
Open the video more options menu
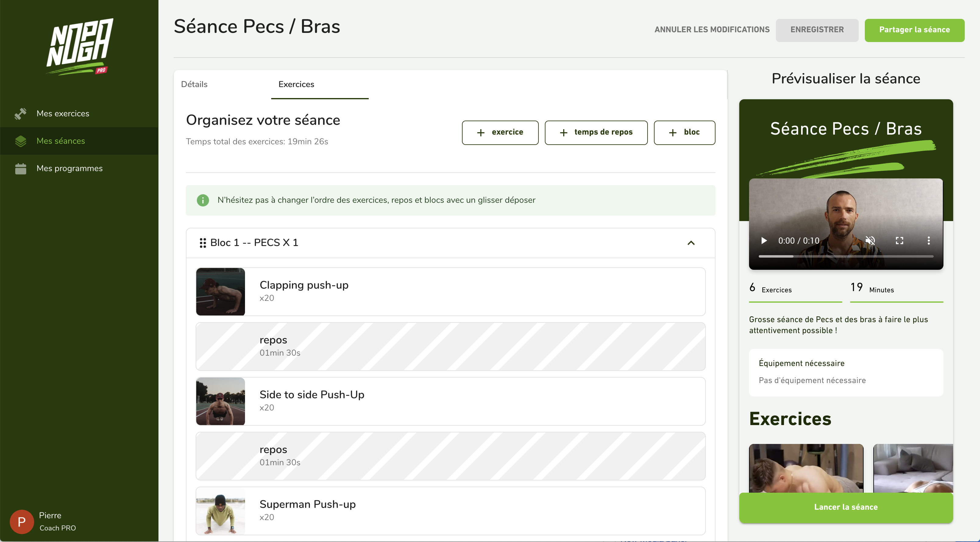(x=929, y=241)
